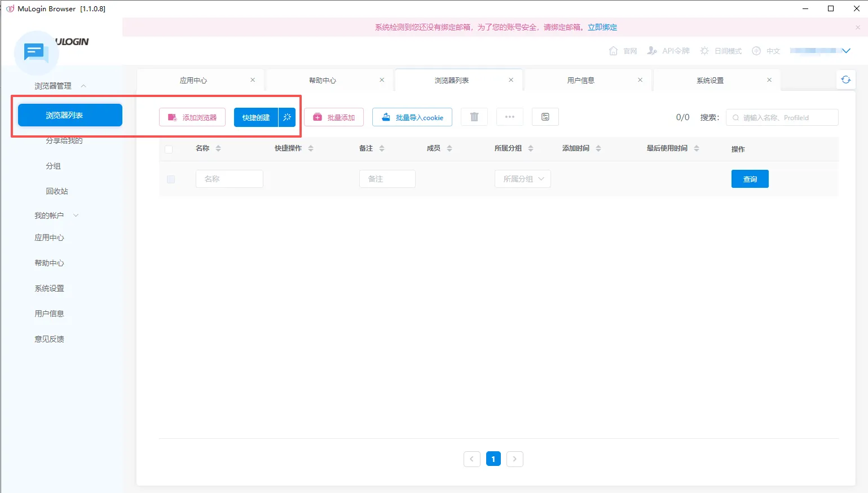The image size is (868, 493).
Task: Open 回收站 in the sidebar
Action: click(57, 191)
